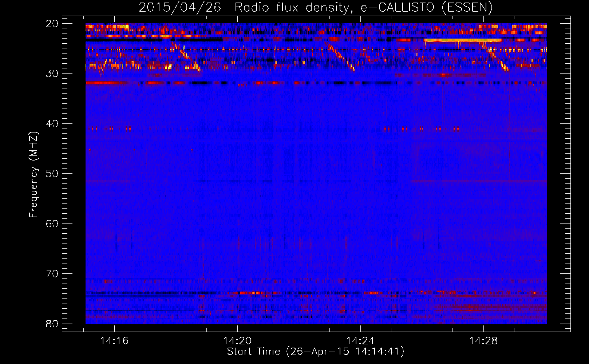Click the '70' frequency tick label
The image size is (589, 364).
[52, 274]
